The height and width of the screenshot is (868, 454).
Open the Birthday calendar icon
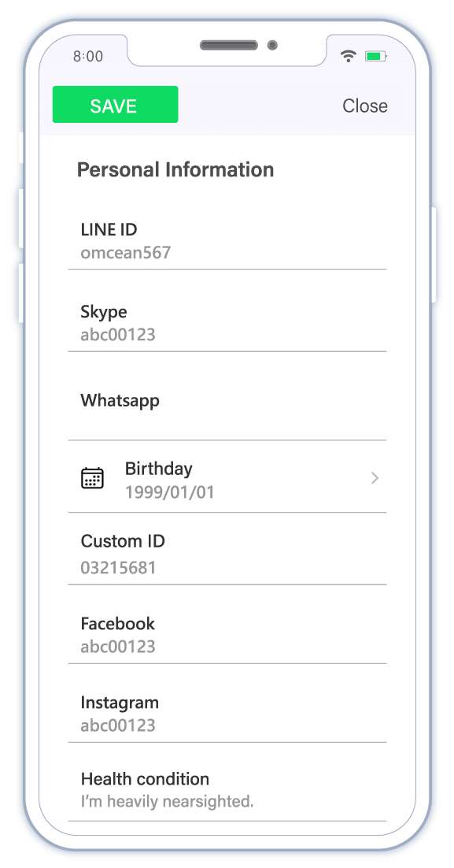(92, 478)
